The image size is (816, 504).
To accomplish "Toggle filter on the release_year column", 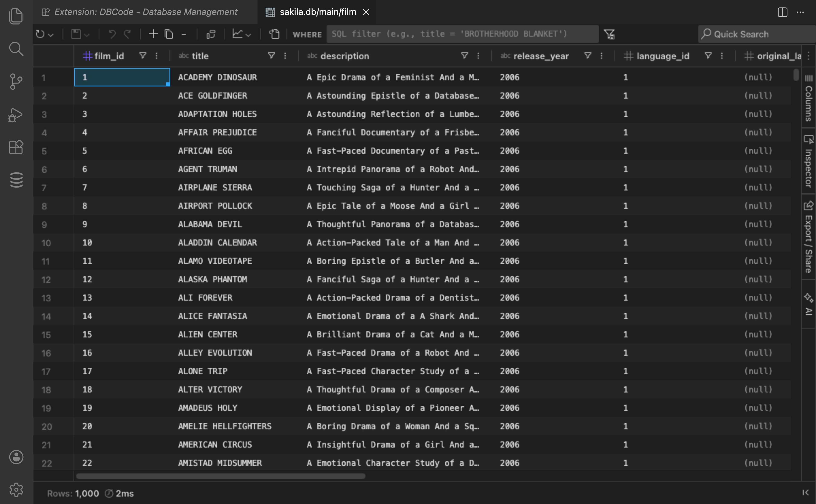I will (588, 56).
